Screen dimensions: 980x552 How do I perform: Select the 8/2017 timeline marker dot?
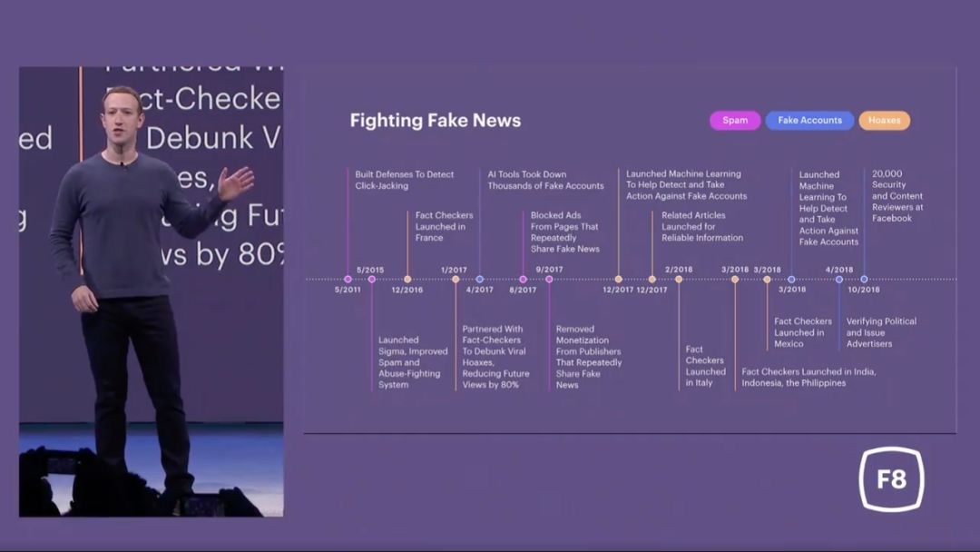point(523,280)
